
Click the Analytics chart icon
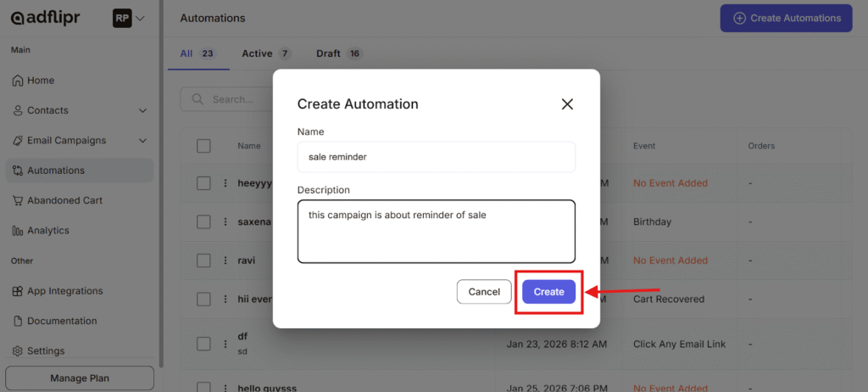click(x=18, y=231)
